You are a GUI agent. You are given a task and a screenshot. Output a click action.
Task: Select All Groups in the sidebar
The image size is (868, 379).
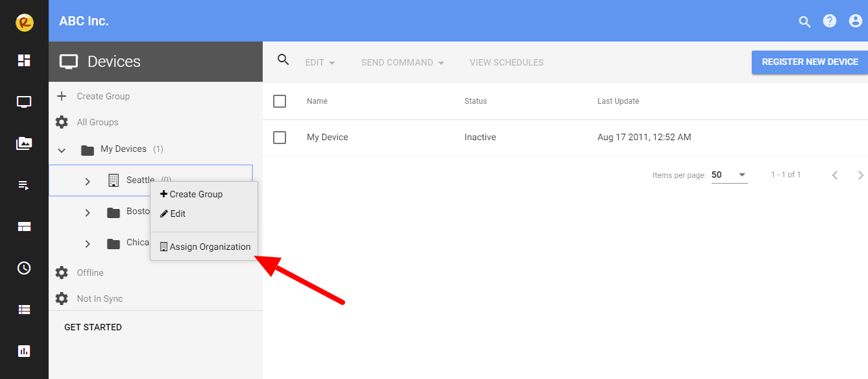(x=97, y=122)
